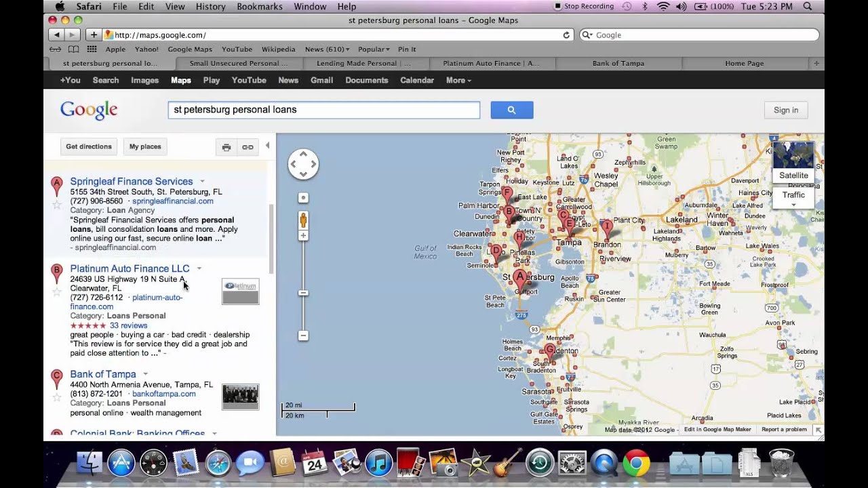The width and height of the screenshot is (868, 488).
Task: Open the Top Sites grid icon
Action: pyautogui.click(x=92, y=49)
